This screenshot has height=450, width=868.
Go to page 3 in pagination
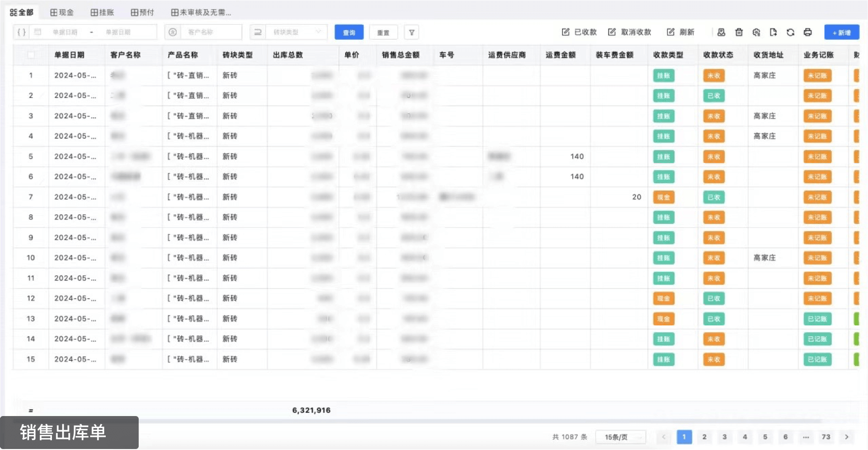pos(724,437)
